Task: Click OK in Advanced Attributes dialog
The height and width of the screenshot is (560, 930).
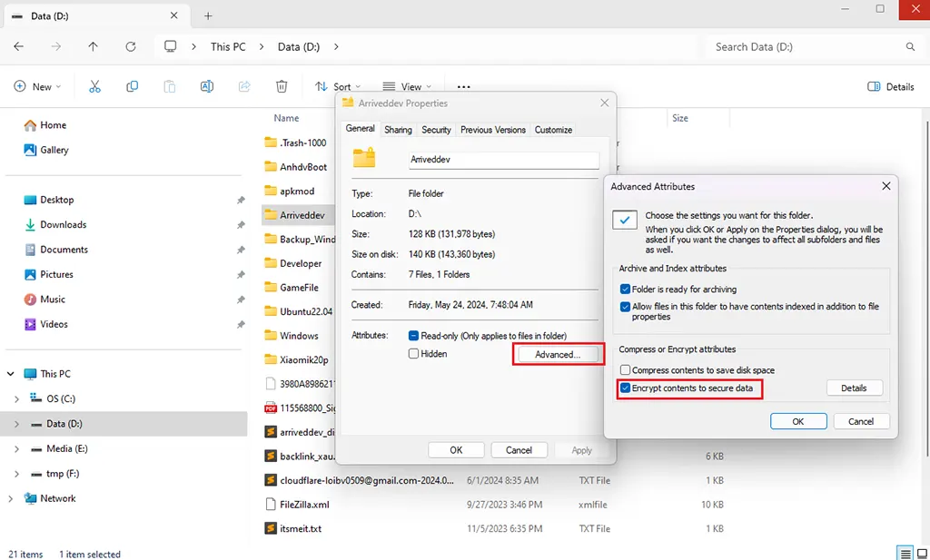Action: [x=797, y=421]
